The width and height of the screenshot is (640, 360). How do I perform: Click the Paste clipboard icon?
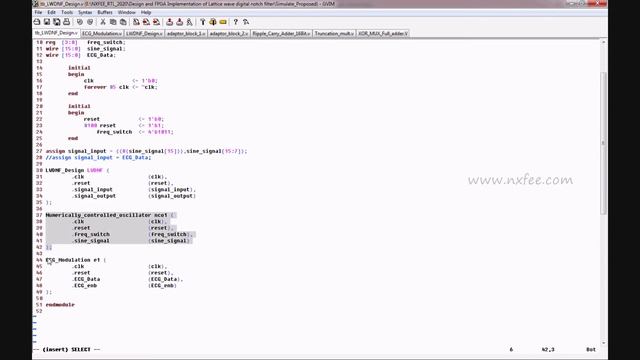coord(123,22)
